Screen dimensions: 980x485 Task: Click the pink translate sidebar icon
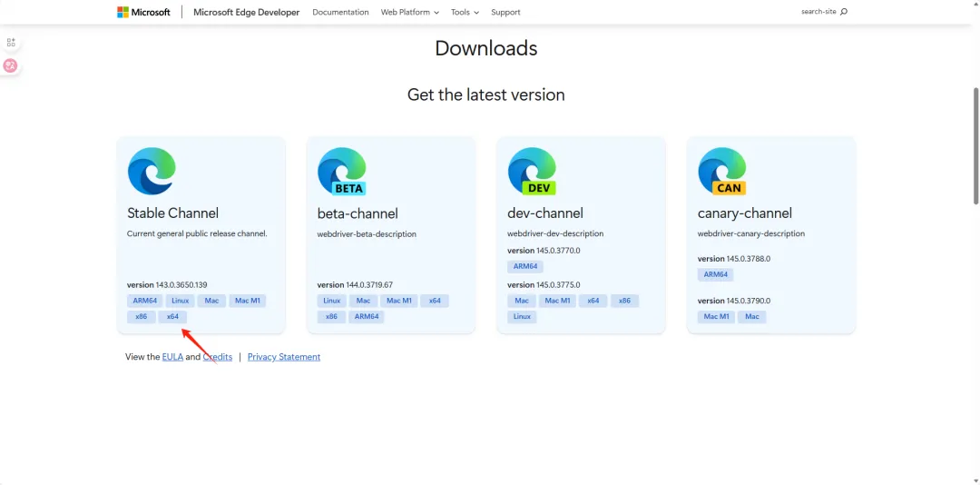coord(10,65)
